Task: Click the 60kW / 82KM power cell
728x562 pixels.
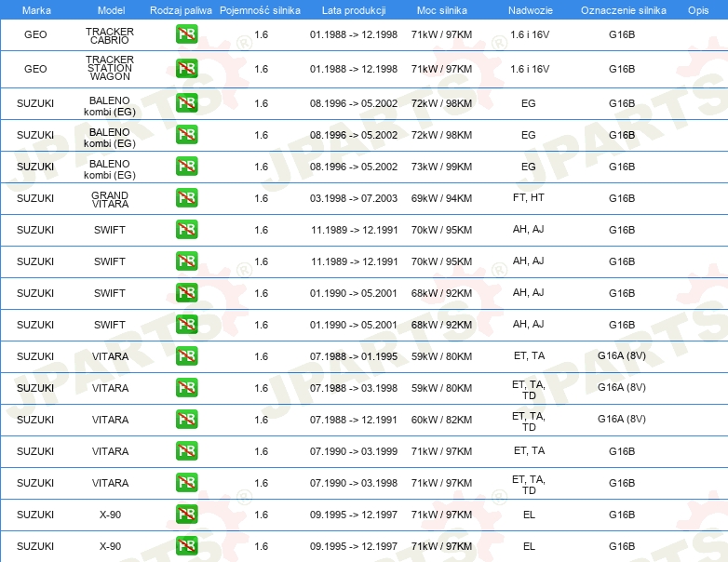Action: tap(441, 420)
